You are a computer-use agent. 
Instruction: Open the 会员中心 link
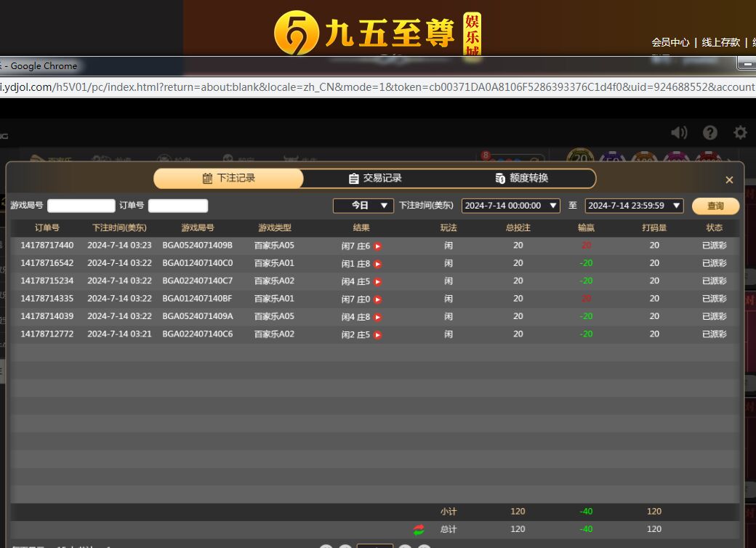670,42
